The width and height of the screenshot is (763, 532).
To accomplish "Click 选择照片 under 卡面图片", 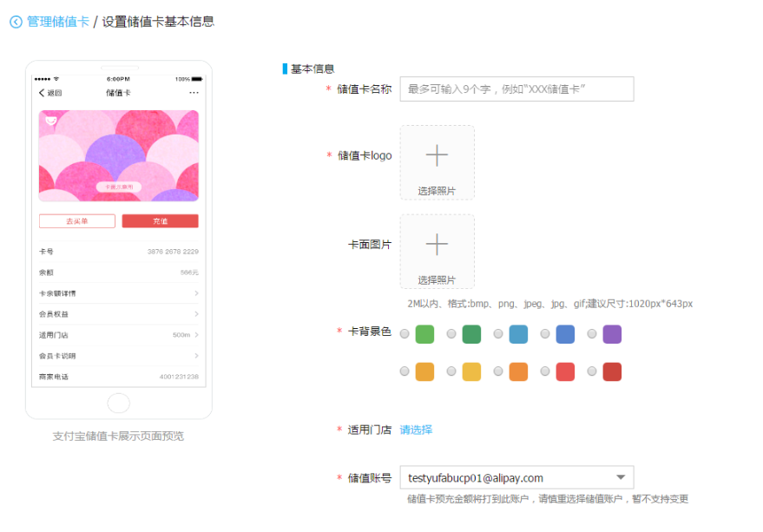I will [x=437, y=279].
